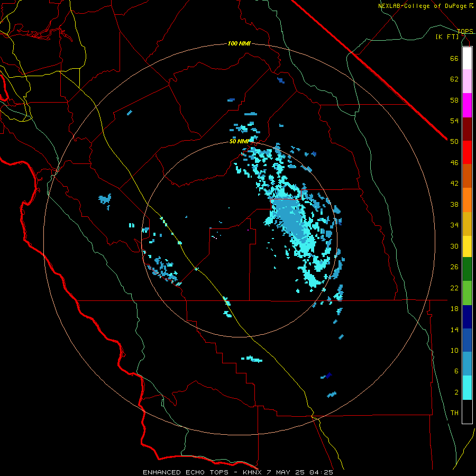
Task: Click the [K FT] units label
Action: (x=447, y=37)
